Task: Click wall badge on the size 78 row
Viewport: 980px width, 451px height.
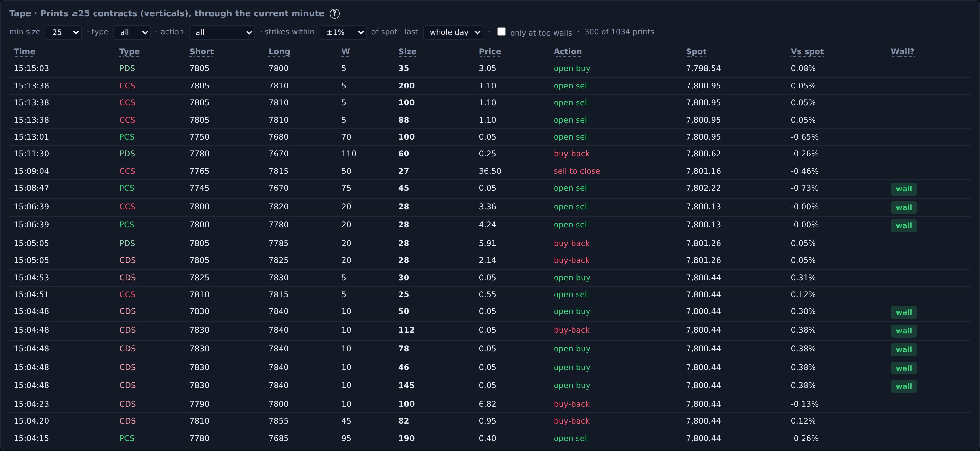Action: pos(904,349)
